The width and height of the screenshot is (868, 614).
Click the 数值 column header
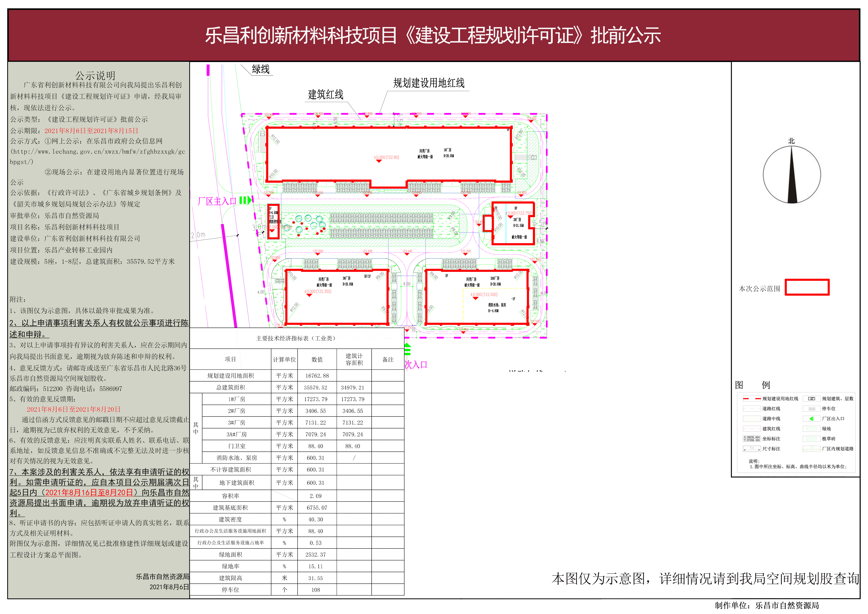[317, 359]
